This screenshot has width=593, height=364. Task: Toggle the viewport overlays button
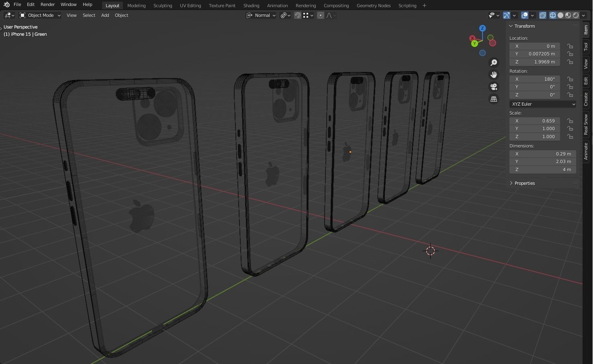click(x=525, y=15)
